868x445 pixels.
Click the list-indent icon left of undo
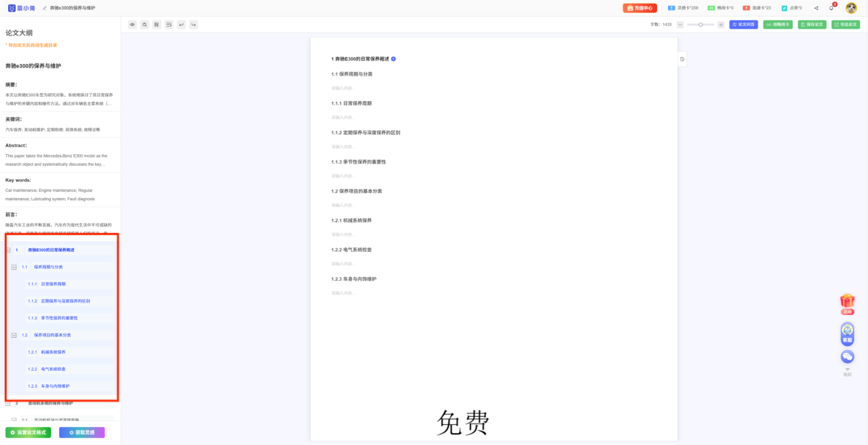coord(169,24)
